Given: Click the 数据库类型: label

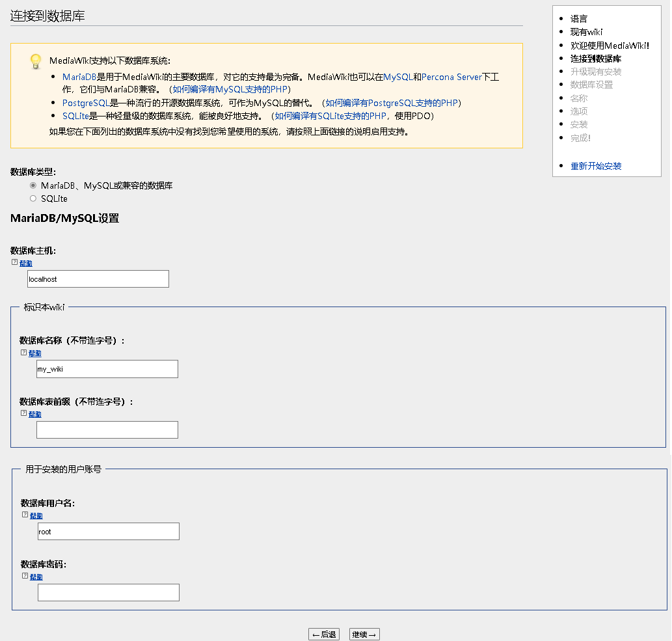Looking at the screenshot, I should click(x=33, y=172).
